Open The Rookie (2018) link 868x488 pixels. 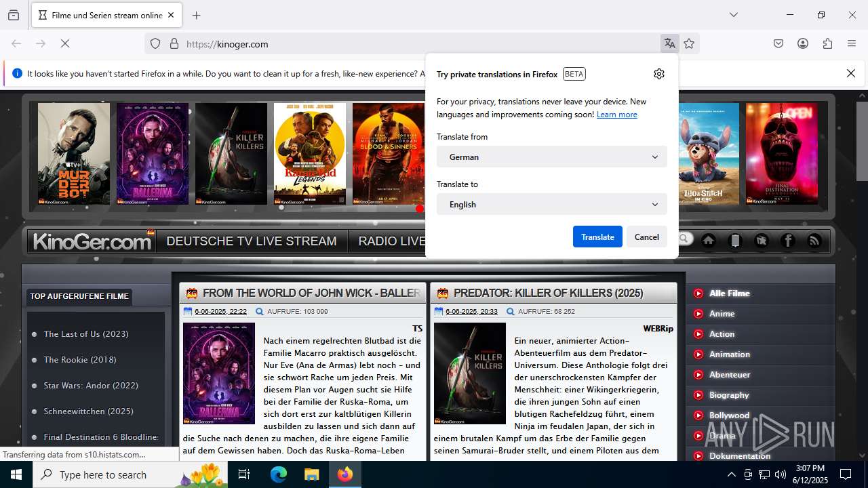(80, 359)
